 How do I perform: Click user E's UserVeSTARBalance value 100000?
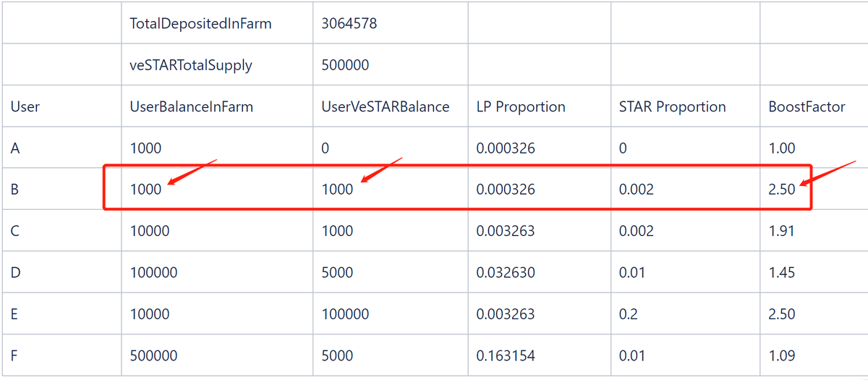[345, 314]
